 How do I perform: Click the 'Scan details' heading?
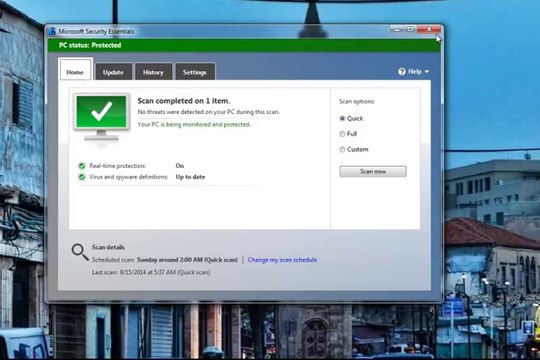coord(108,247)
